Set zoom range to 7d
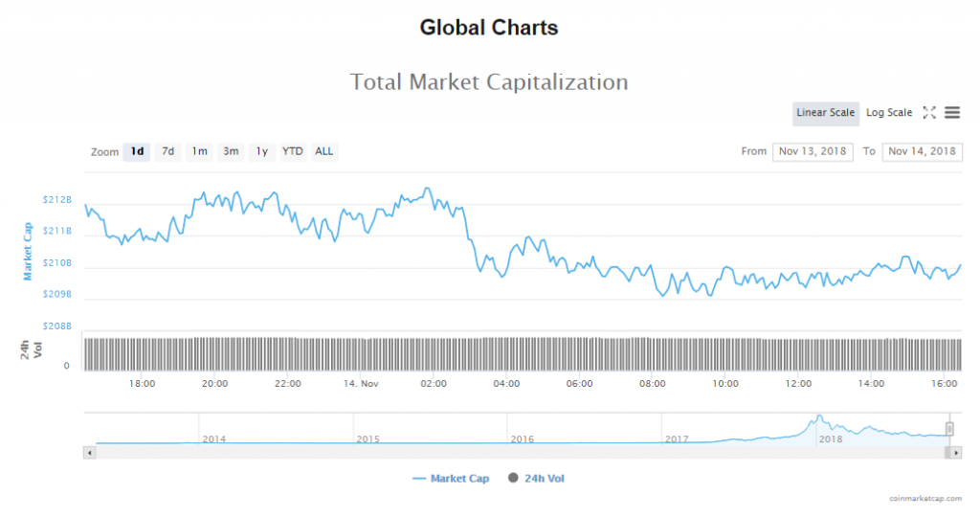 click(167, 151)
